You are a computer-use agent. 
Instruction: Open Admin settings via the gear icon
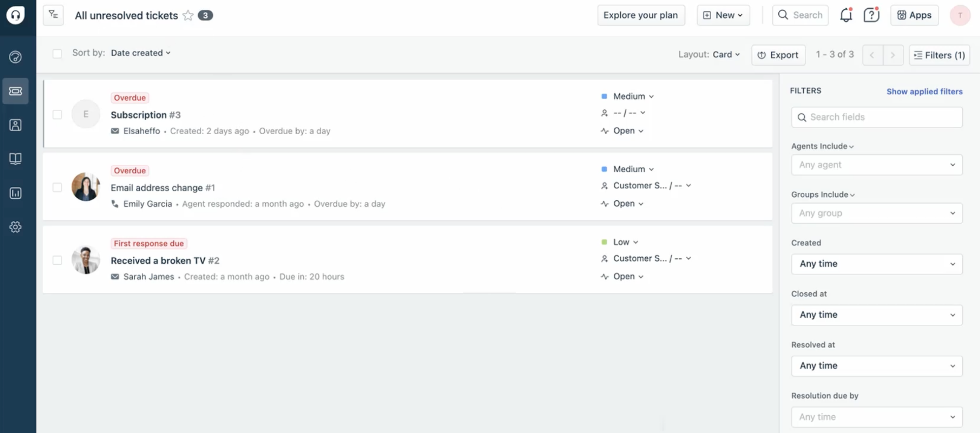click(x=15, y=227)
